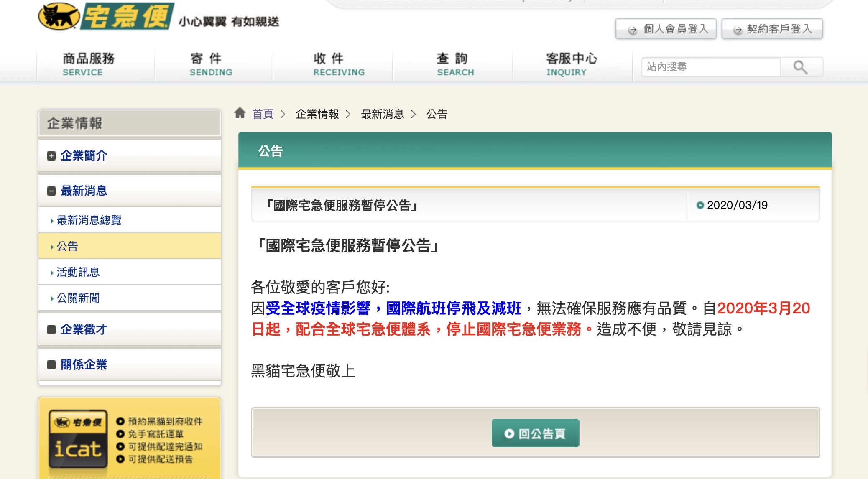The width and height of the screenshot is (868, 479).
Task: Click the home icon in breadcrumb
Action: pyautogui.click(x=240, y=112)
